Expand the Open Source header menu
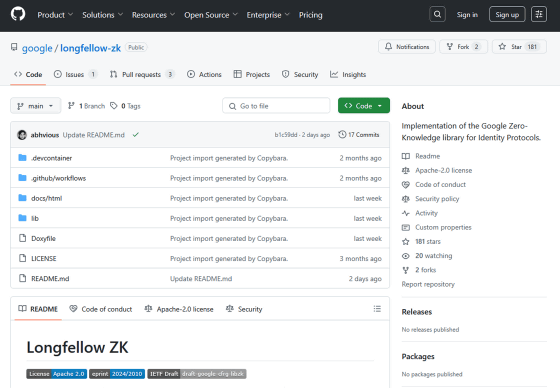Screen dimensions: 560x388 211,15
